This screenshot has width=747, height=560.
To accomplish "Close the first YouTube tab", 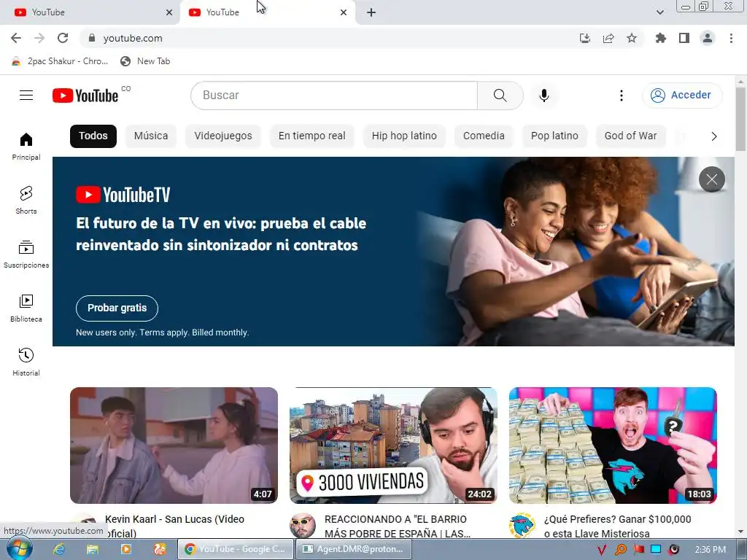I will pos(169,12).
